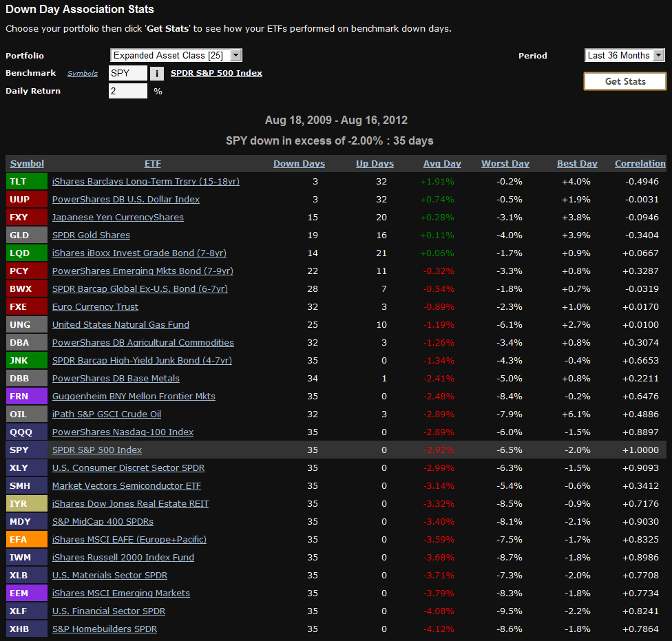Image resolution: width=672 pixels, height=641 pixels.
Task: Open PowerShares DB U.S. Dollar Index link
Action: pos(126,200)
